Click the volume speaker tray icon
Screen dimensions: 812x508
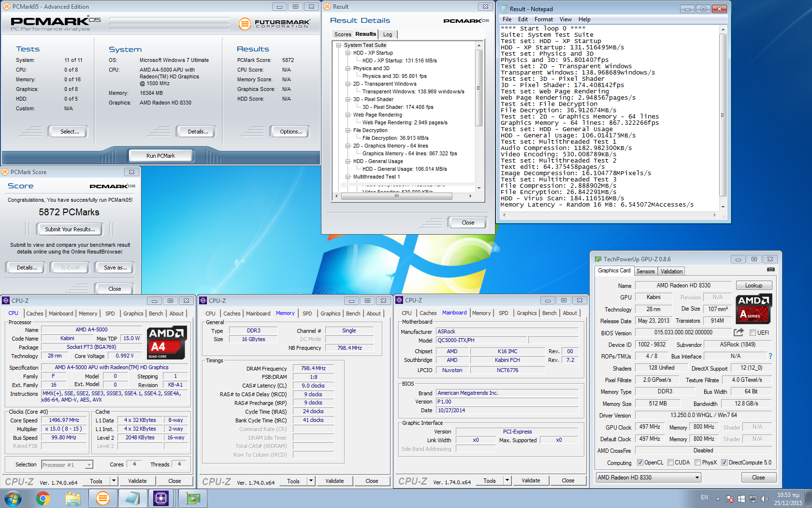(764, 499)
